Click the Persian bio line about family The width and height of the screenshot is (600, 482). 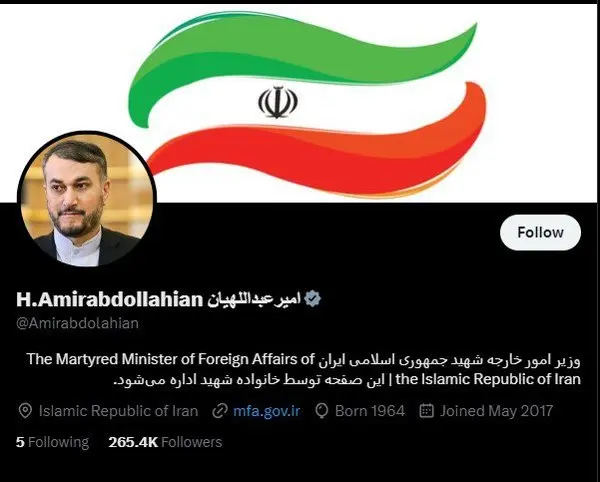pyautogui.click(x=249, y=380)
